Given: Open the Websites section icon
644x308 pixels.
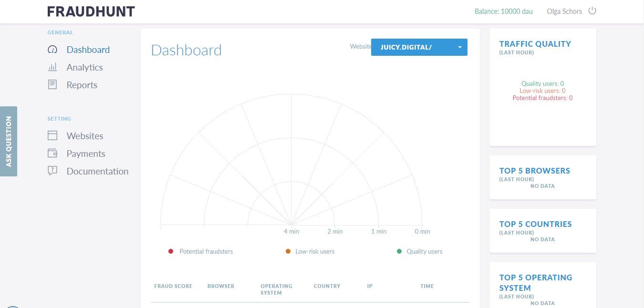Looking at the screenshot, I should (x=52, y=135).
